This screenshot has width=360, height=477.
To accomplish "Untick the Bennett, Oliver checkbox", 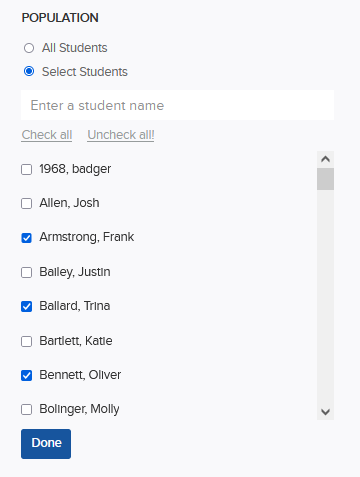I will [x=26, y=375].
